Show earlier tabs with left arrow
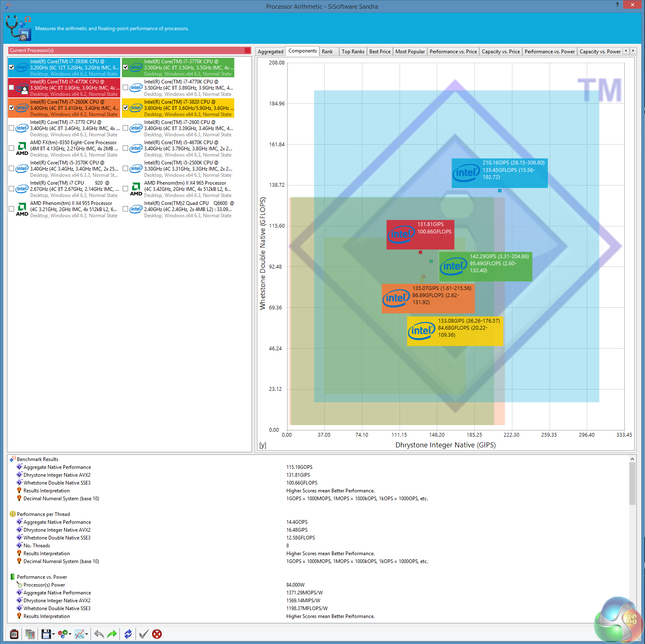 point(626,51)
